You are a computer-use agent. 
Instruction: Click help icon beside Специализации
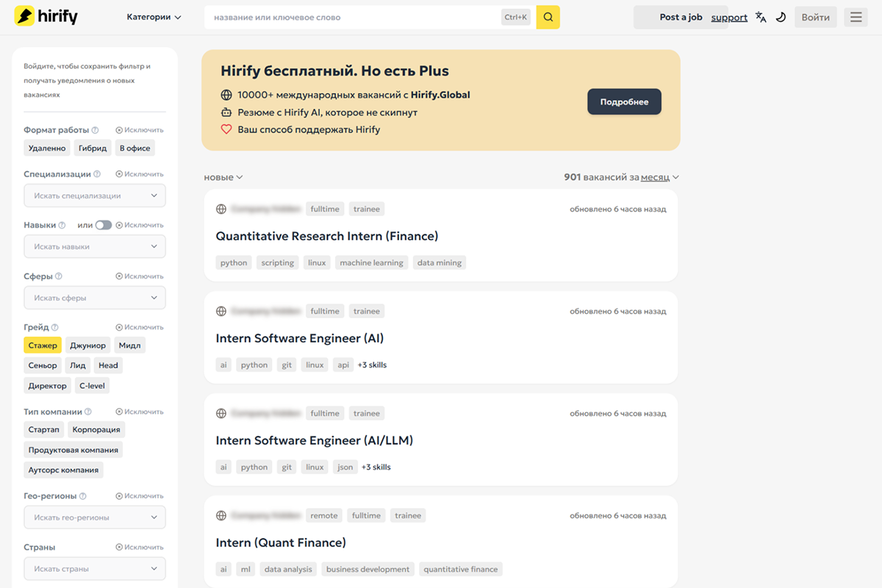(x=97, y=174)
